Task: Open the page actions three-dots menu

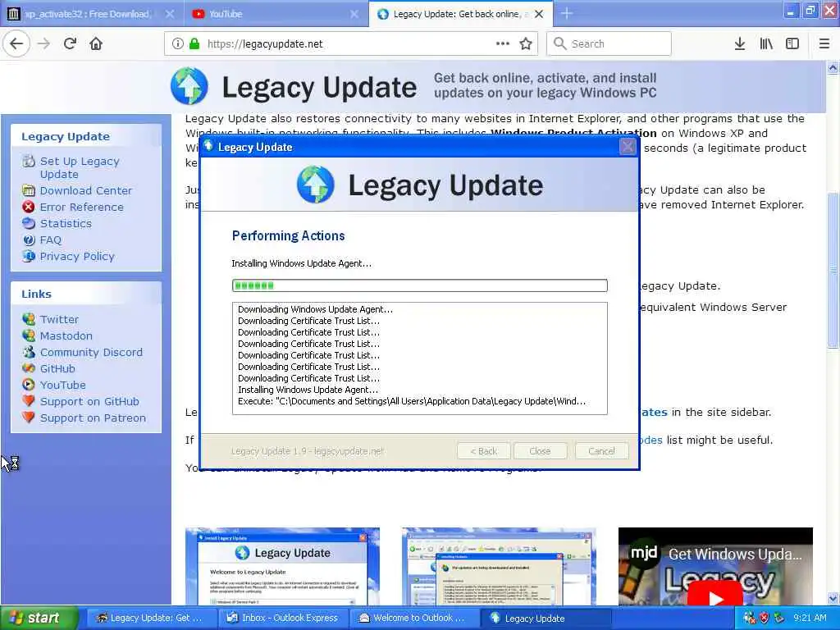Action: (503, 44)
